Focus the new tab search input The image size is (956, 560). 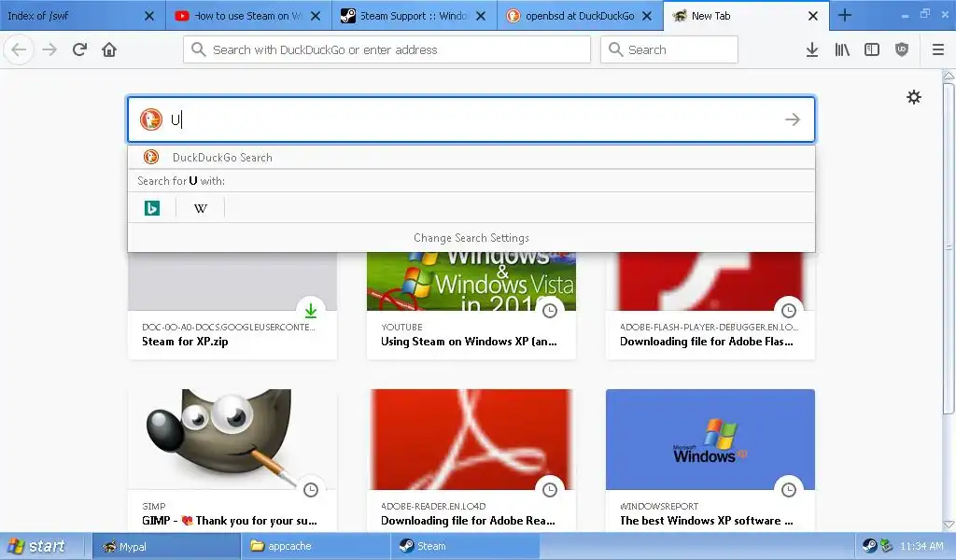[x=471, y=119]
